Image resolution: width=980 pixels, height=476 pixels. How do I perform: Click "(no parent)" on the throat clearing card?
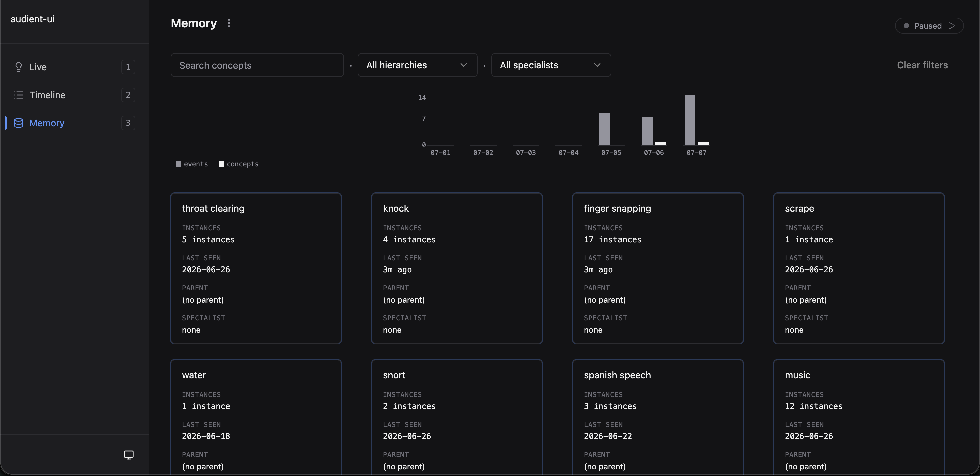pos(203,300)
